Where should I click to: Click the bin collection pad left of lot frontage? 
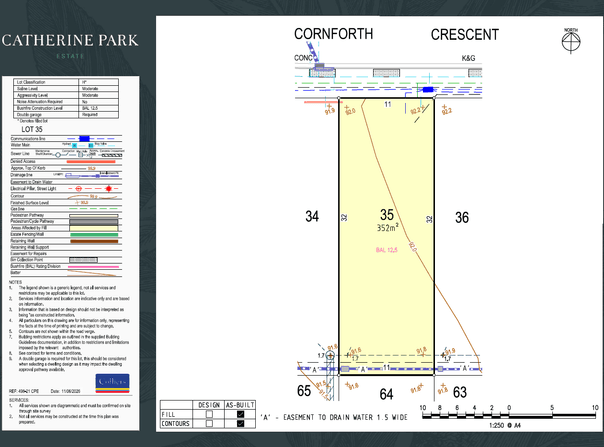pos(322,72)
